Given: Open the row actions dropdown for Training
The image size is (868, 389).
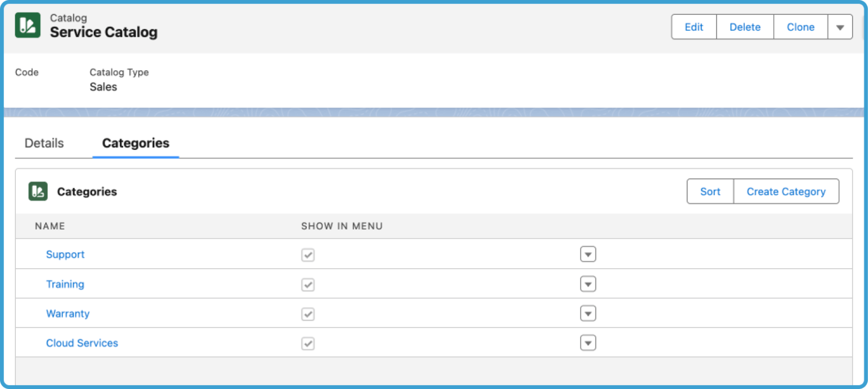Looking at the screenshot, I should 588,284.
